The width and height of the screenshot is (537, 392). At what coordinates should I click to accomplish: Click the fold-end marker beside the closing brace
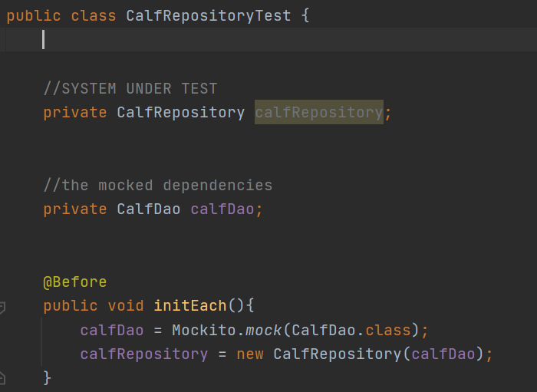[x=2, y=377]
